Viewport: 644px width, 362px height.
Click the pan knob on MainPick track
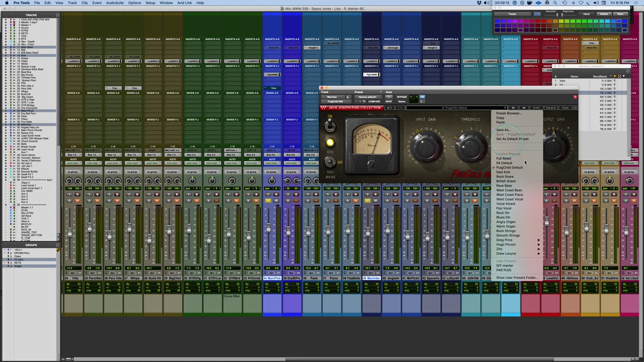272,181
